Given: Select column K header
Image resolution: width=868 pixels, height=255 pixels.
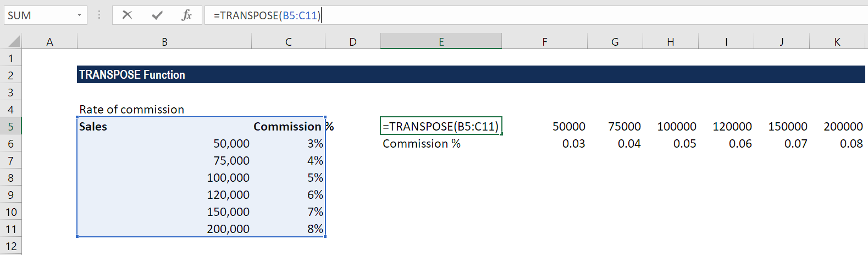Looking at the screenshot, I should 837,42.
